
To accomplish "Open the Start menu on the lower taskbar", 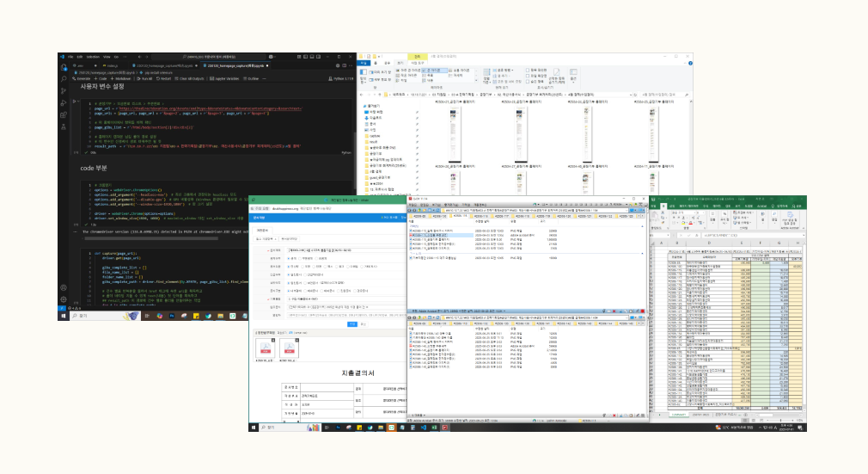I will [253, 428].
